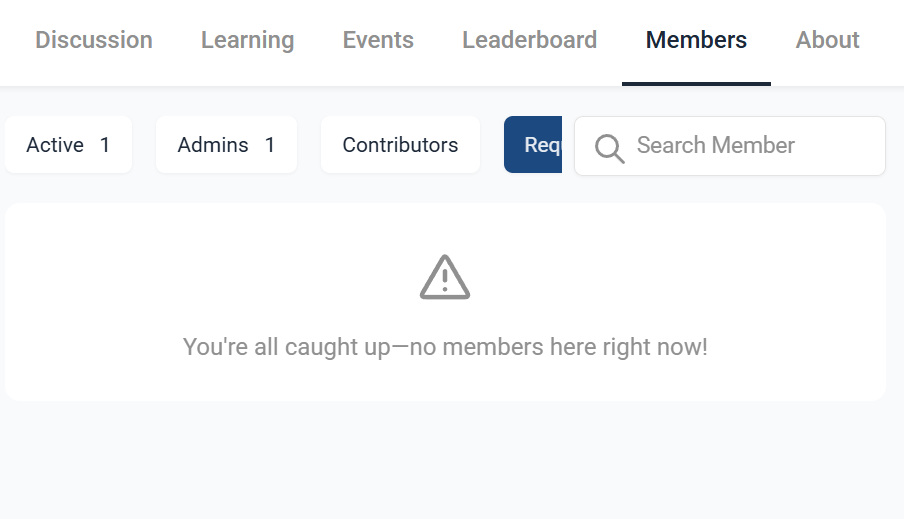This screenshot has width=904, height=519.
Task: Click the warning triangle icon
Action: pos(445,277)
